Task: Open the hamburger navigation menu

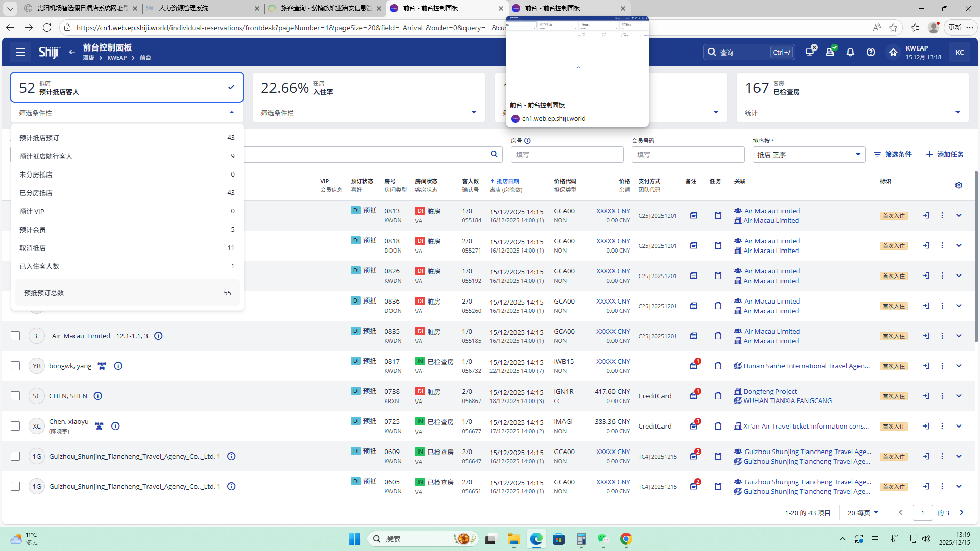Action: pos(20,52)
